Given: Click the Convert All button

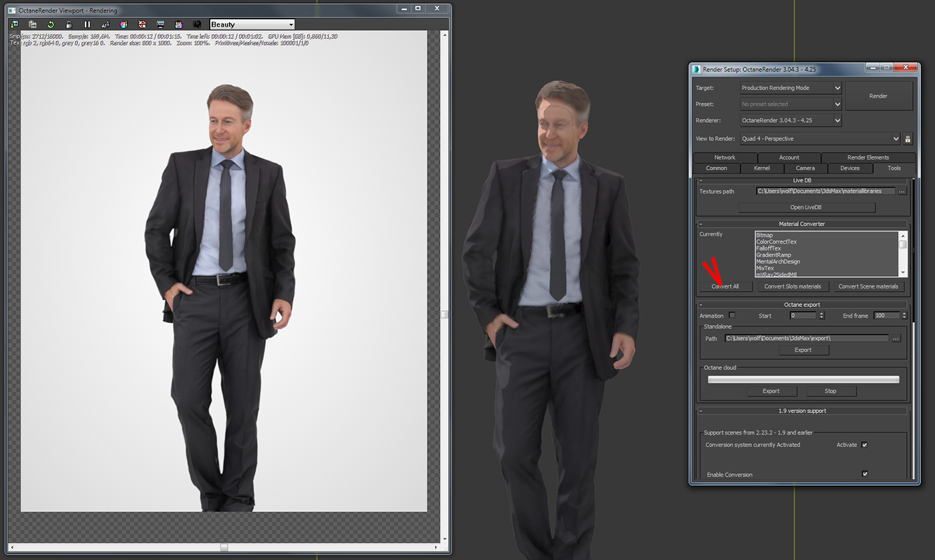Looking at the screenshot, I should [x=725, y=286].
